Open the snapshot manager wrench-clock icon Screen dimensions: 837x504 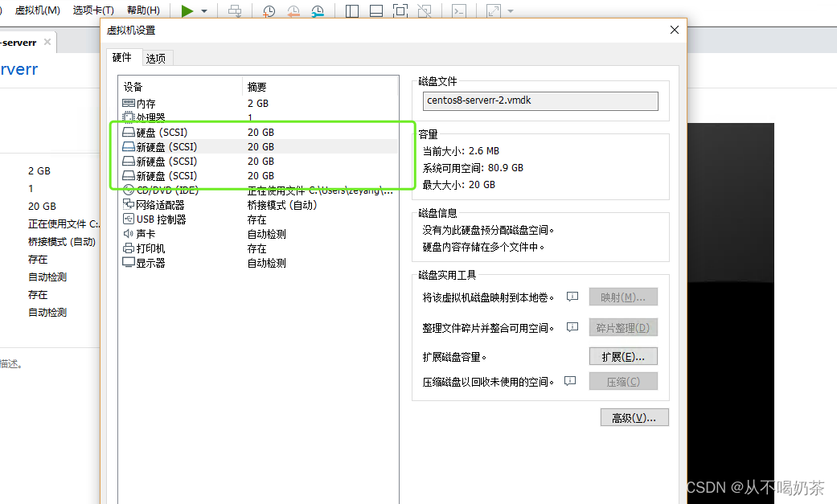(318, 10)
